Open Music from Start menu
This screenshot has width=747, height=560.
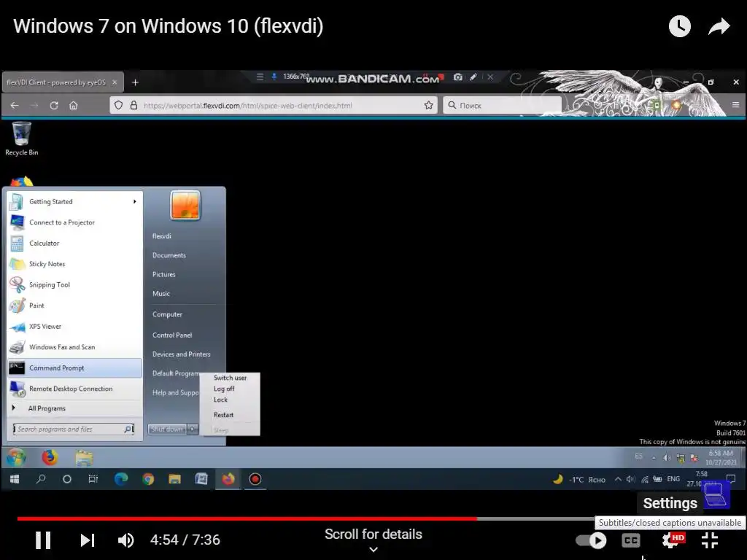point(161,294)
